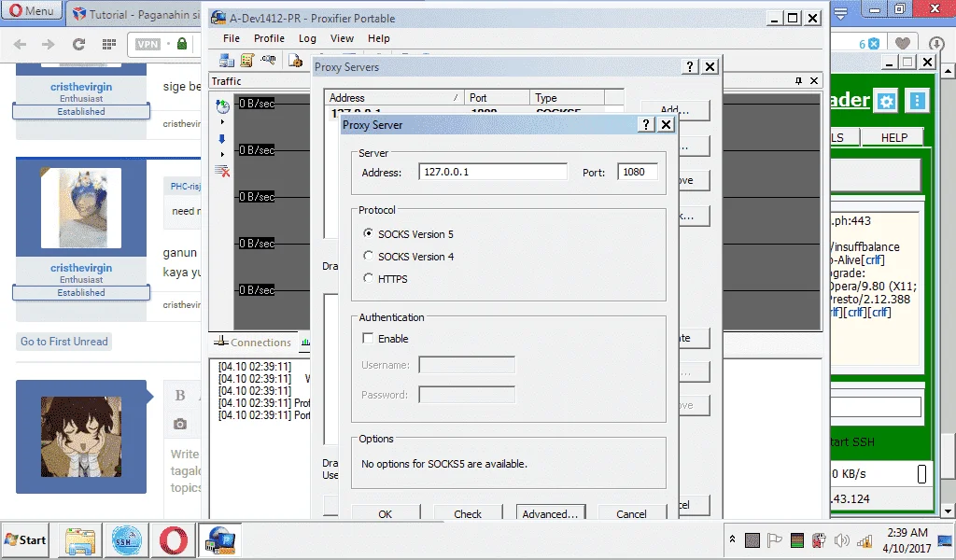This screenshot has height=560, width=956.
Task: Expand the arrow below the blue download icon
Action: click(x=222, y=154)
